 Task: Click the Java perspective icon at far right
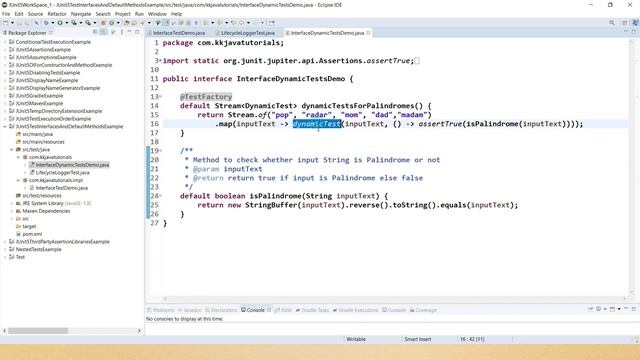[x=635, y=23]
